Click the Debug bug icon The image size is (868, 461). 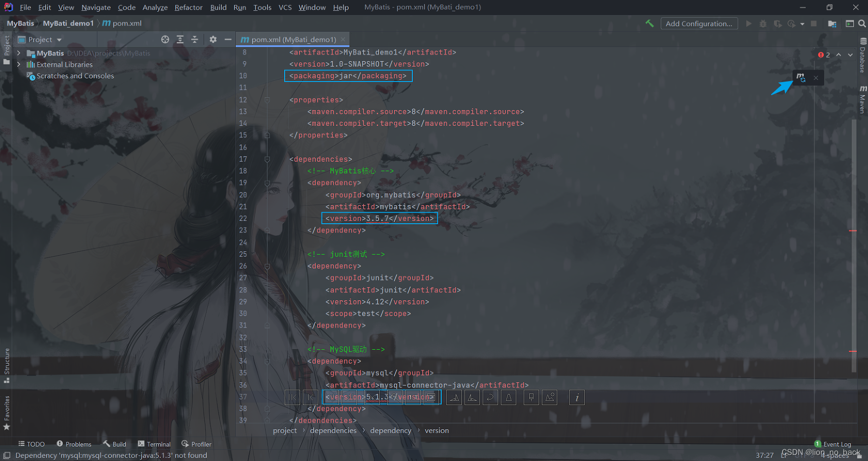click(763, 23)
